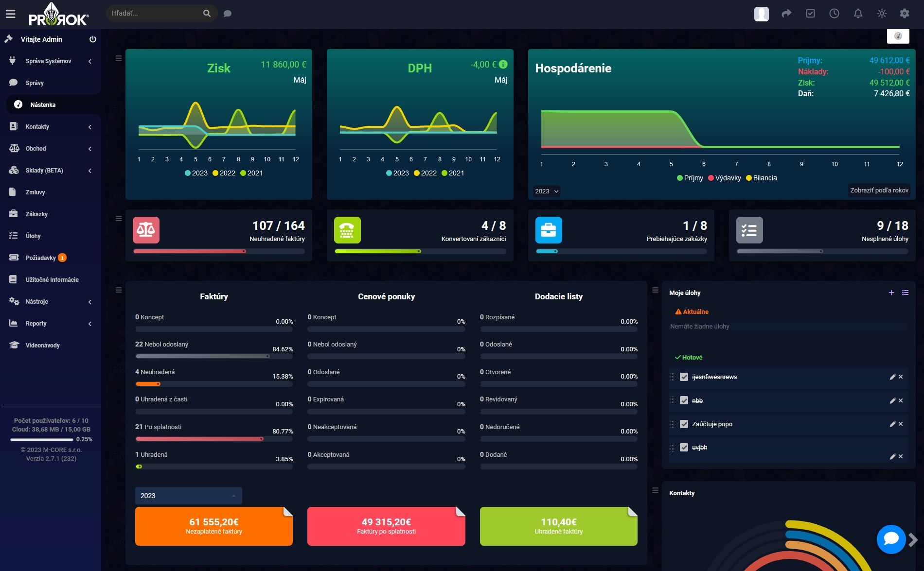The width and height of the screenshot is (924, 571).
Task: Delete the nbb task
Action: (x=901, y=400)
